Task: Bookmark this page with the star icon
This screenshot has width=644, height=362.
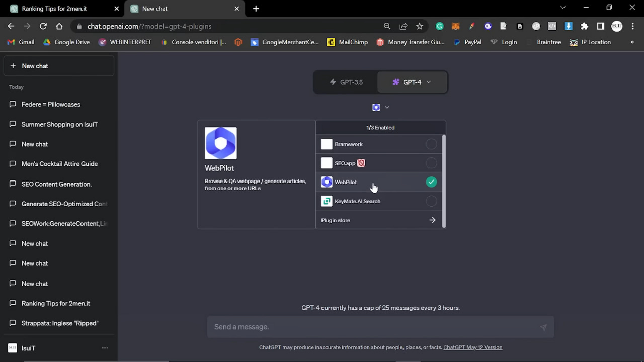Action: (419, 26)
